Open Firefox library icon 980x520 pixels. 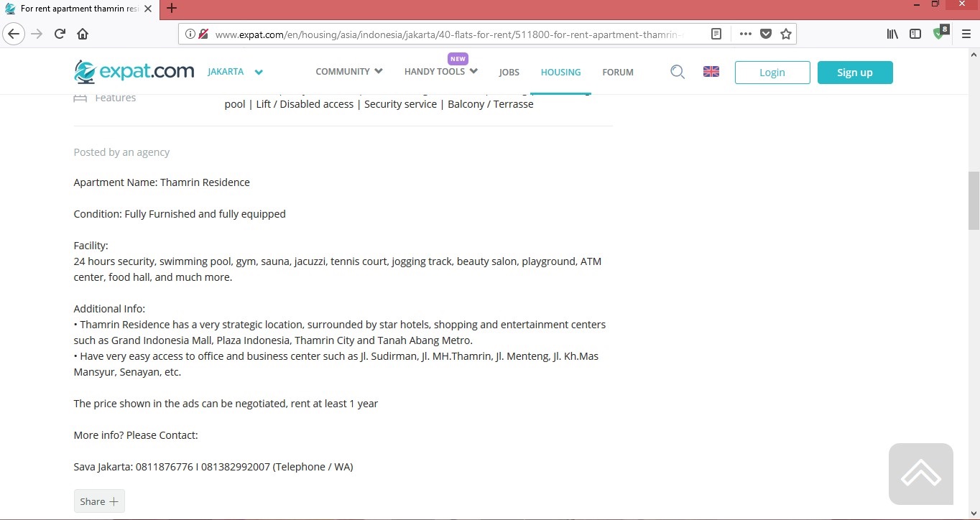(892, 34)
